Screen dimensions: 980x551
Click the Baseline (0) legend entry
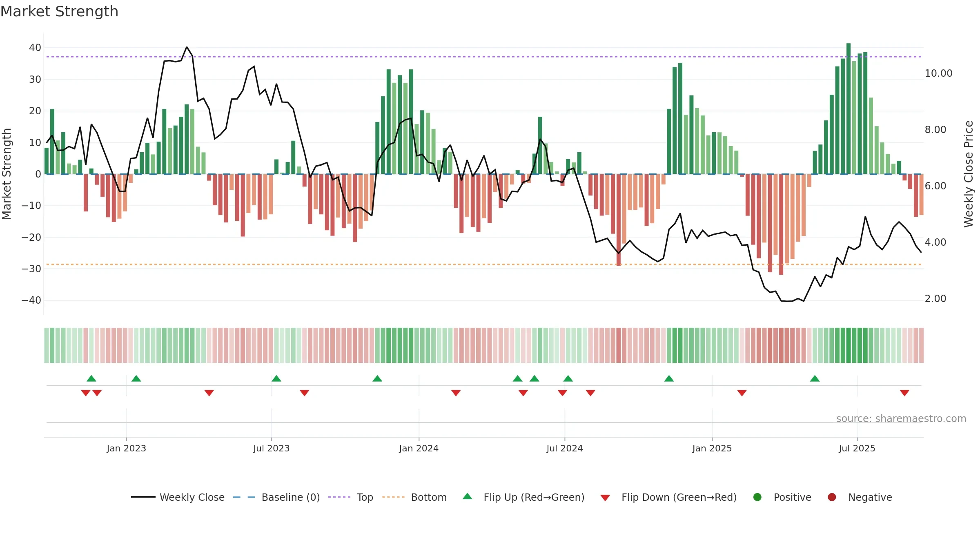pyautogui.click(x=276, y=497)
